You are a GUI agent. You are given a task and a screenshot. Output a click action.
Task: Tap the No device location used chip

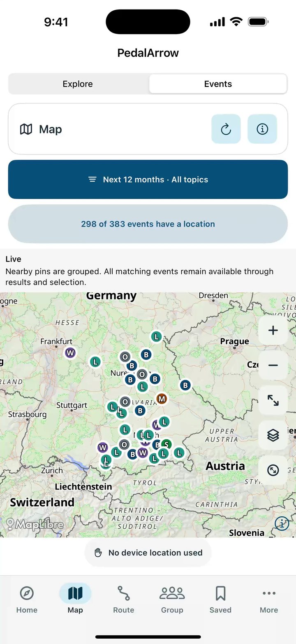148,553
